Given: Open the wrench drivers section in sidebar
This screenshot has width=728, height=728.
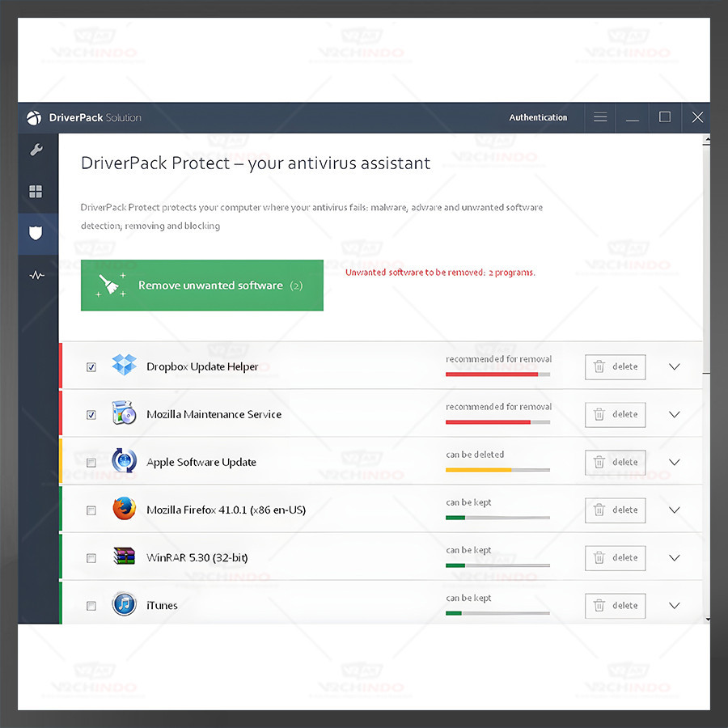Looking at the screenshot, I should coord(36,150).
